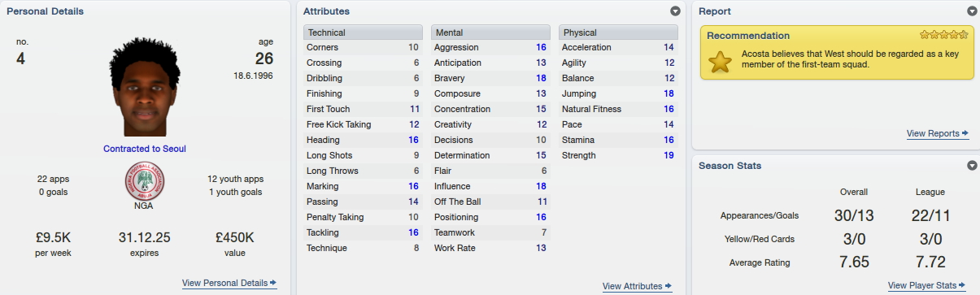Click the five-star rating in Recommendation
980x295 pixels.
944,35
